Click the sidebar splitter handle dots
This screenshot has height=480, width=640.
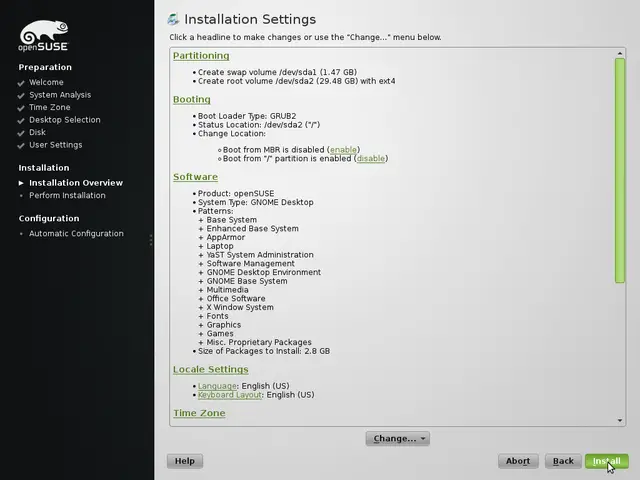pos(151,240)
